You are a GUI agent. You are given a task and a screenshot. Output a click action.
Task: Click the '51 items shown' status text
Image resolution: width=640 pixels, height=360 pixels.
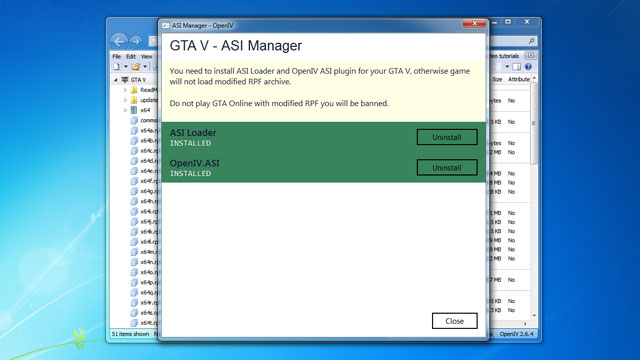(131, 334)
